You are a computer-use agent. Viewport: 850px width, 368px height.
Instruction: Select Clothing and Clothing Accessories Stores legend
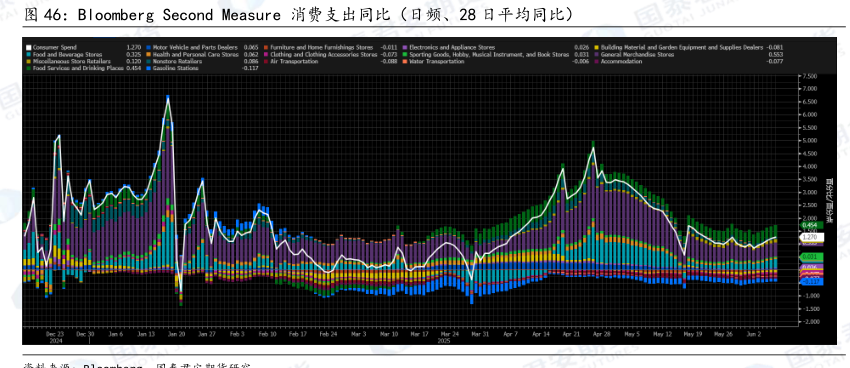point(324,55)
